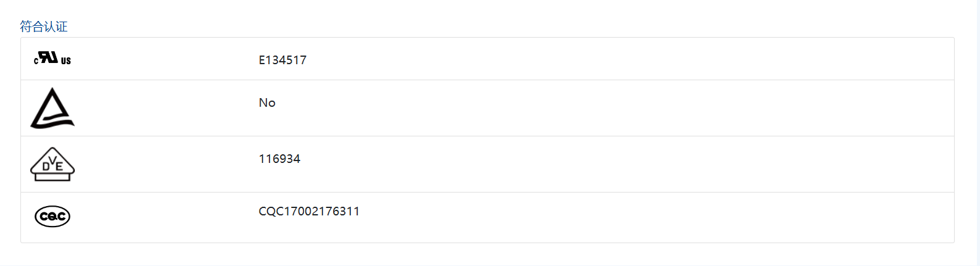This screenshot has height=266, width=980.
Task: Click the "E" letter inside VDE logo
Action: click(59, 167)
